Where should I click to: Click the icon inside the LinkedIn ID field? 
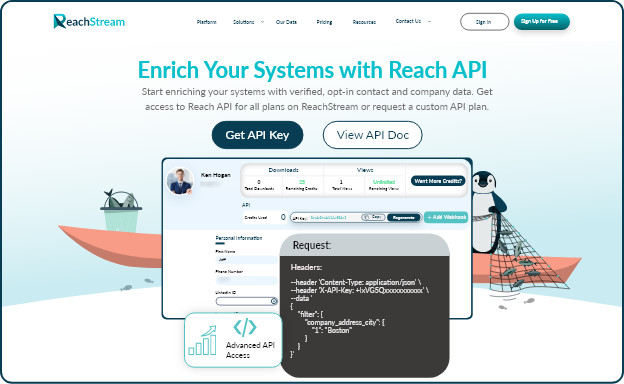(274, 301)
